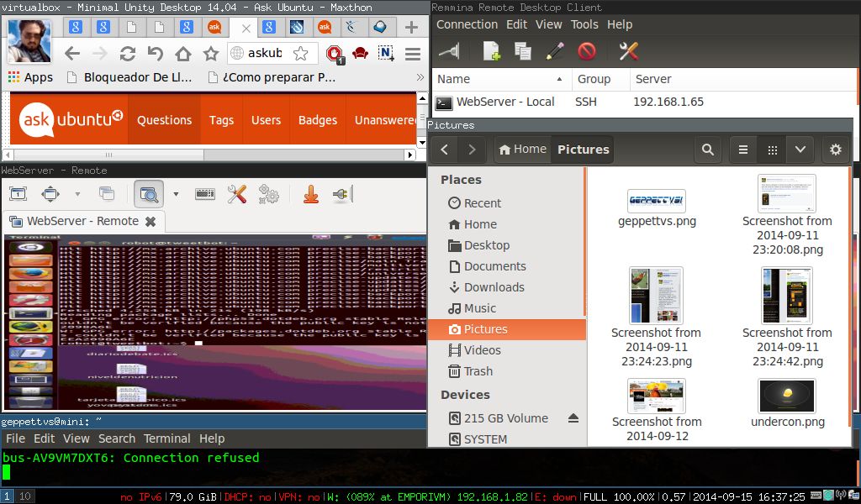Select the WebServer - Remote tab
The width and height of the screenshot is (861, 504).
pyautogui.click(x=82, y=221)
